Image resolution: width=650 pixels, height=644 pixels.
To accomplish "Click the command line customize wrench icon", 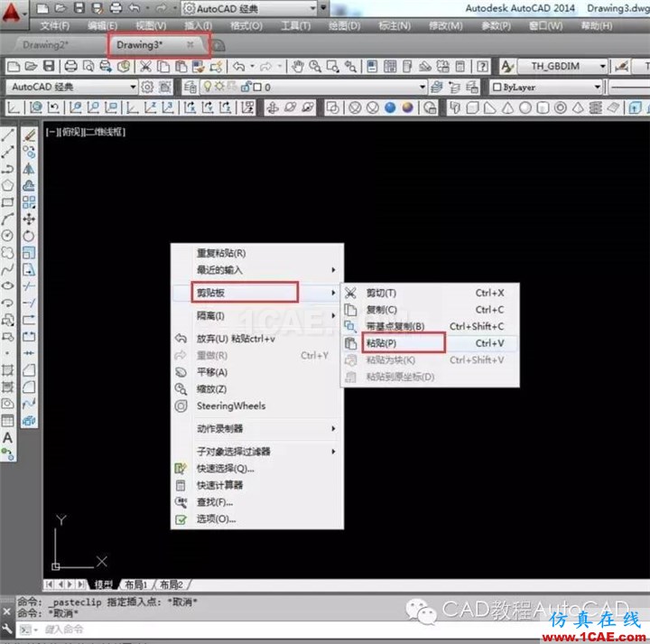I will pyautogui.click(x=6, y=629).
